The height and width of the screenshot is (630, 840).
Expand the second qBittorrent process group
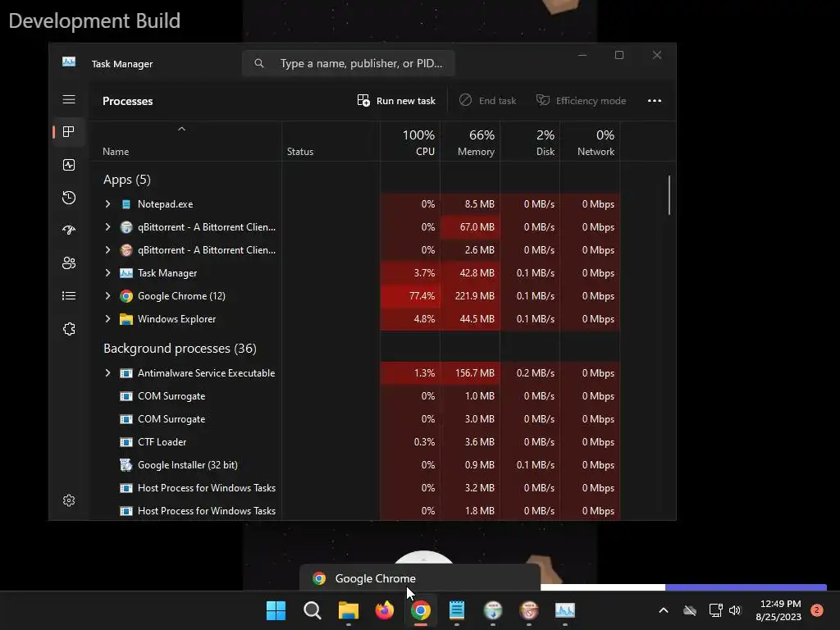point(107,250)
